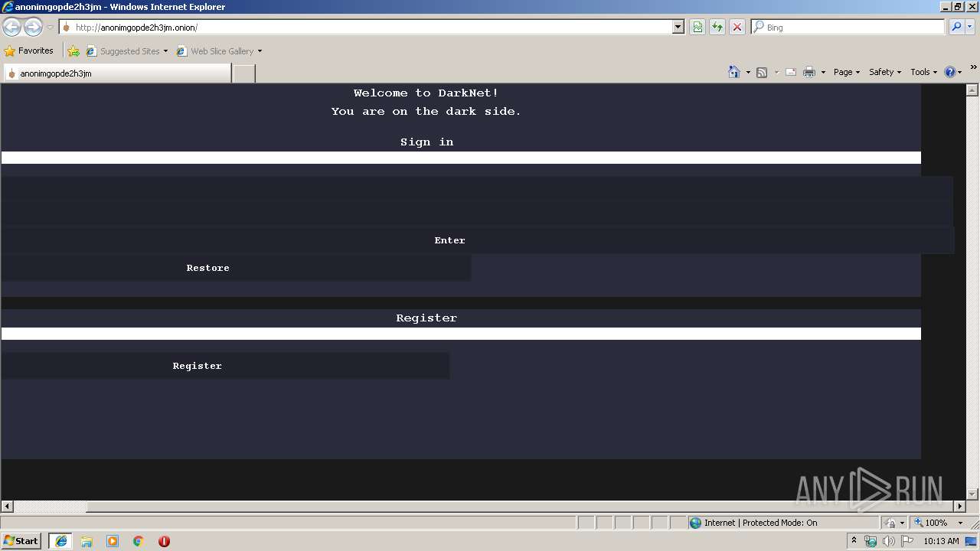Open the recent pages dropdown beside Forward

[x=50, y=28]
